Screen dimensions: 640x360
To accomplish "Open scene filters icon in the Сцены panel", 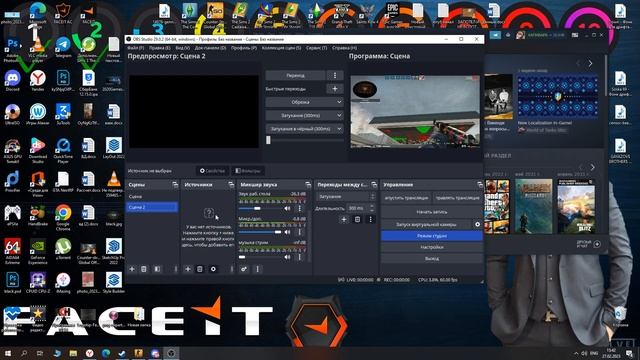I will tap(157, 269).
